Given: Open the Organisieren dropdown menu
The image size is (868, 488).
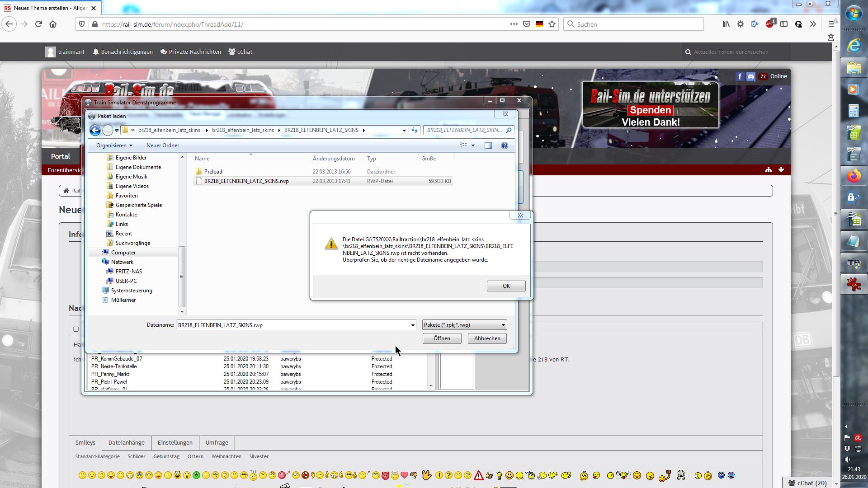Looking at the screenshot, I should coord(114,145).
